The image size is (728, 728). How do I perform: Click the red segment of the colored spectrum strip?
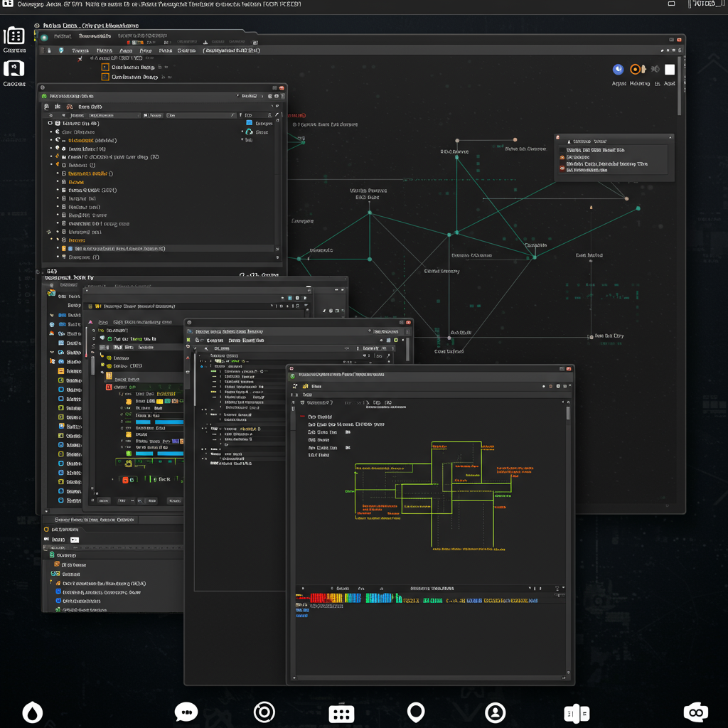pos(318,598)
